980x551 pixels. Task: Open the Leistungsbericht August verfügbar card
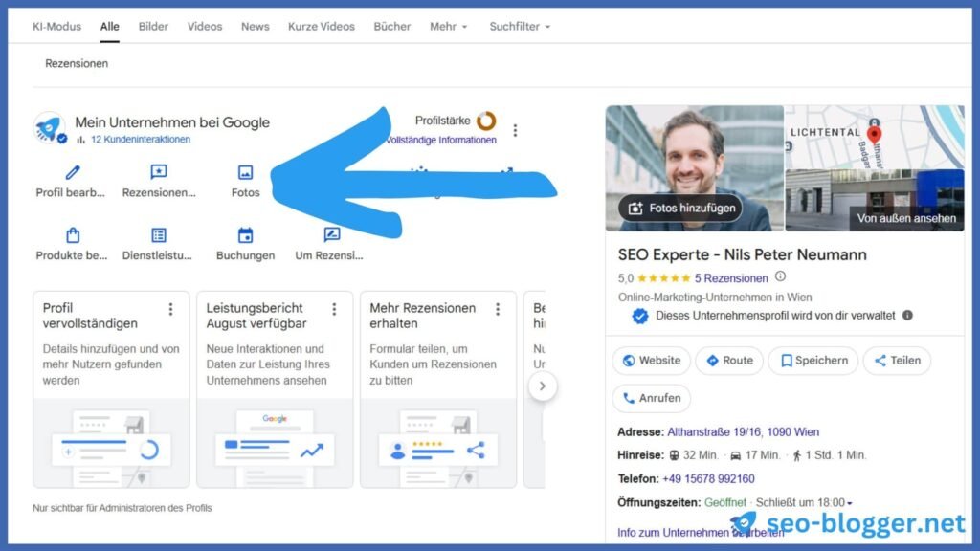(x=275, y=389)
